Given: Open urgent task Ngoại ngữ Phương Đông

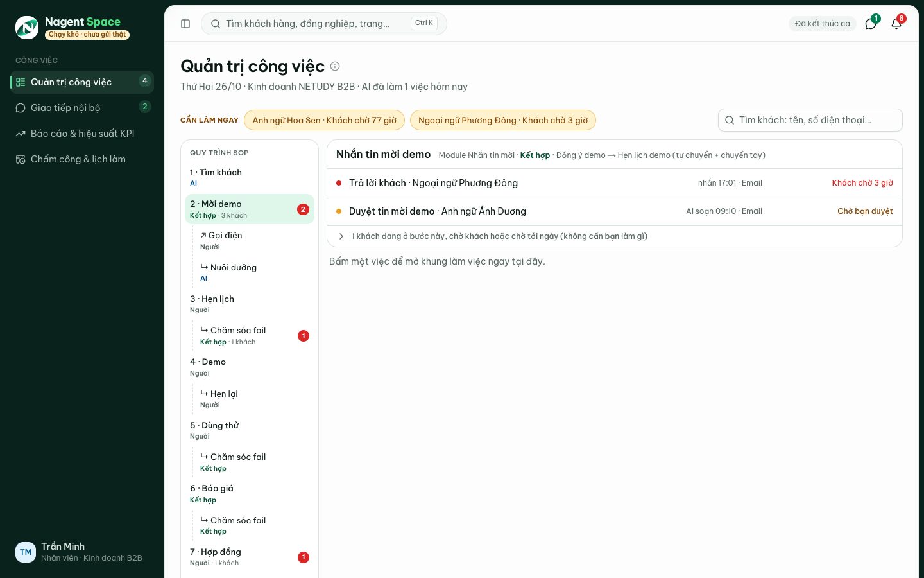Looking at the screenshot, I should point(503,120).
